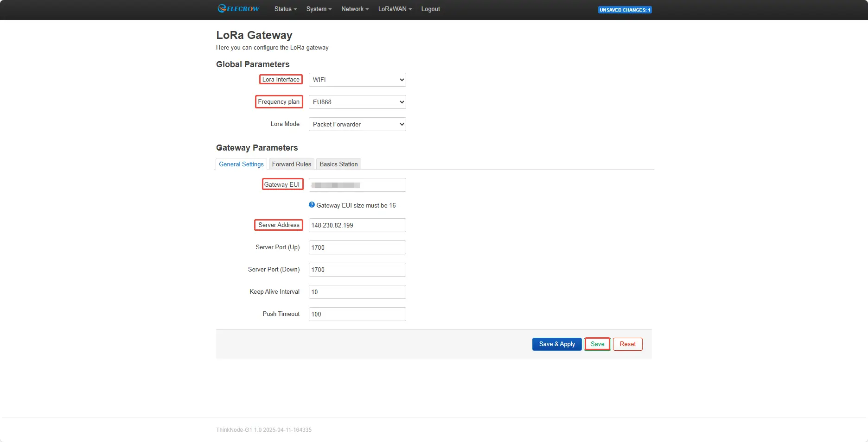Click the Reset button

pos(627,344)
